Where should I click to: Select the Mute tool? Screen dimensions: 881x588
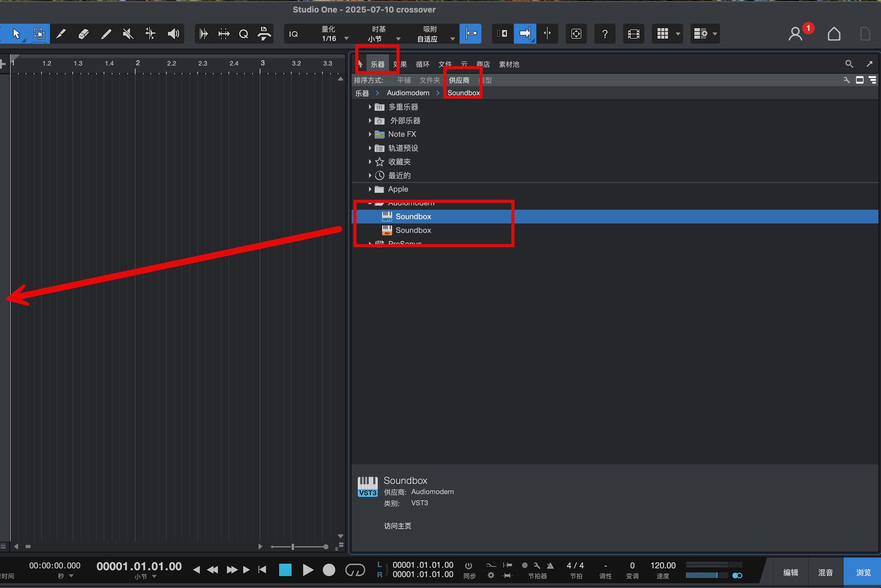tap(128, 33)
